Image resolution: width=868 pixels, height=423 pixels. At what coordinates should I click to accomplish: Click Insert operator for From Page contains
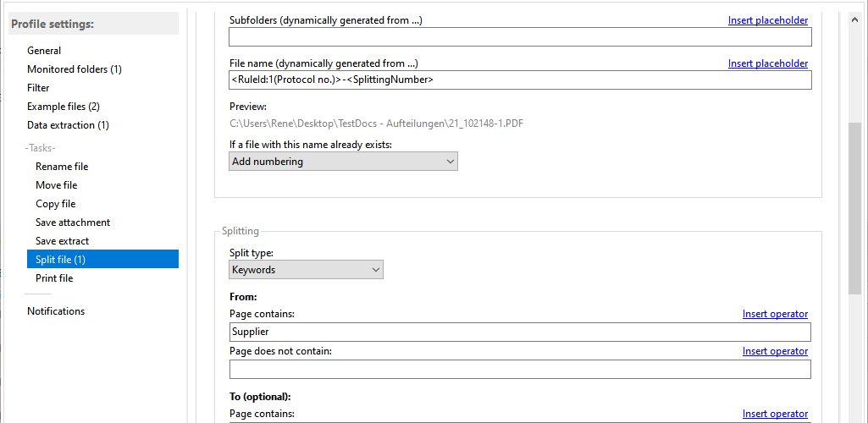pos(775,314)
